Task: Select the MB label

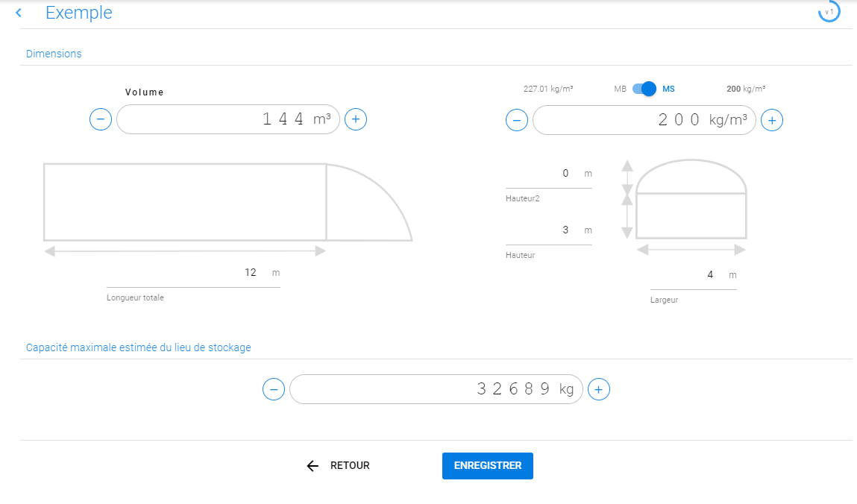Action: [620, 89]
